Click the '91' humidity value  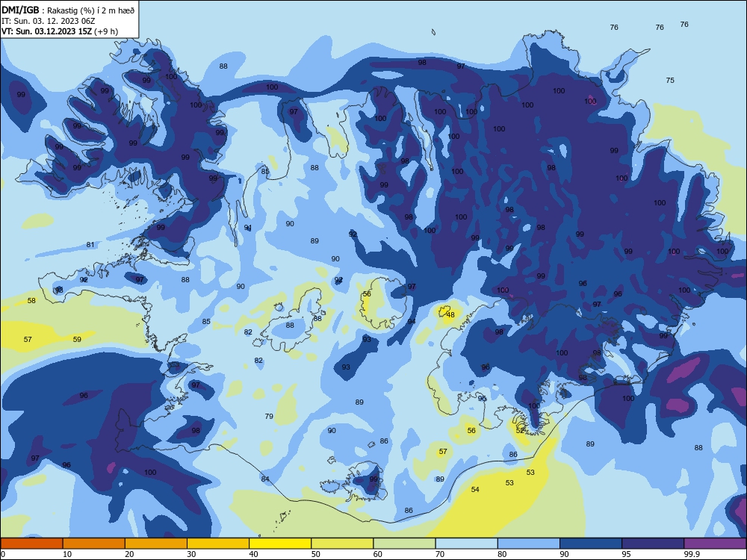click(248, 228)
